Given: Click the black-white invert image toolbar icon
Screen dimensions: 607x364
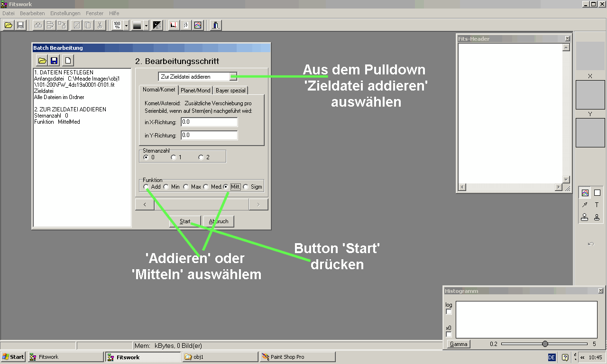Looking at the screenshot, I should 157,25.
